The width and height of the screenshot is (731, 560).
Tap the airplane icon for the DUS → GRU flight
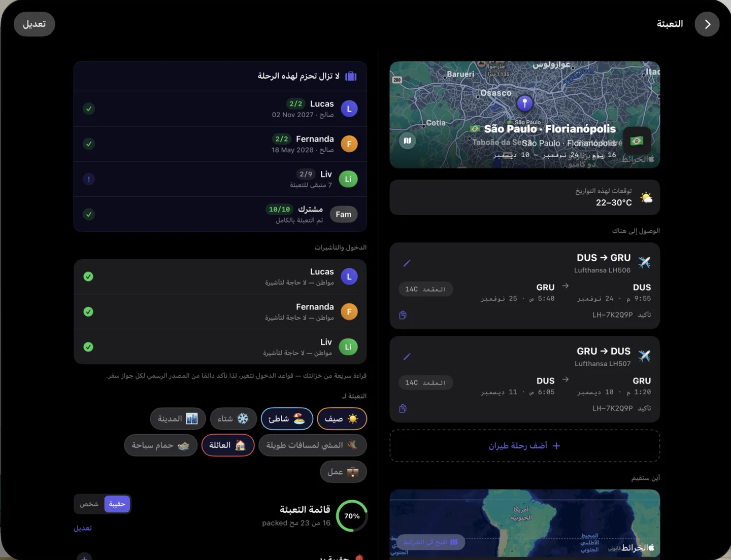click(644, 262)
